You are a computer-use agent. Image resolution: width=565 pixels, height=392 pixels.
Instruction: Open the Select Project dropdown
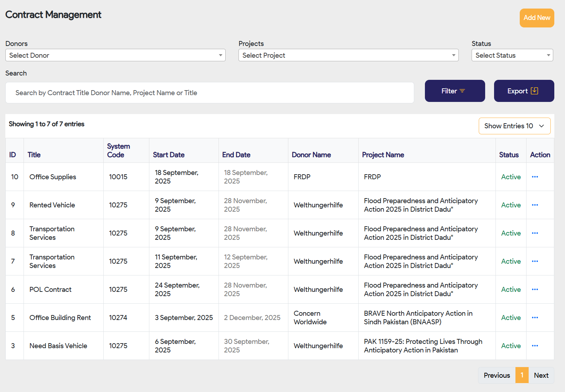coord(348,55)
